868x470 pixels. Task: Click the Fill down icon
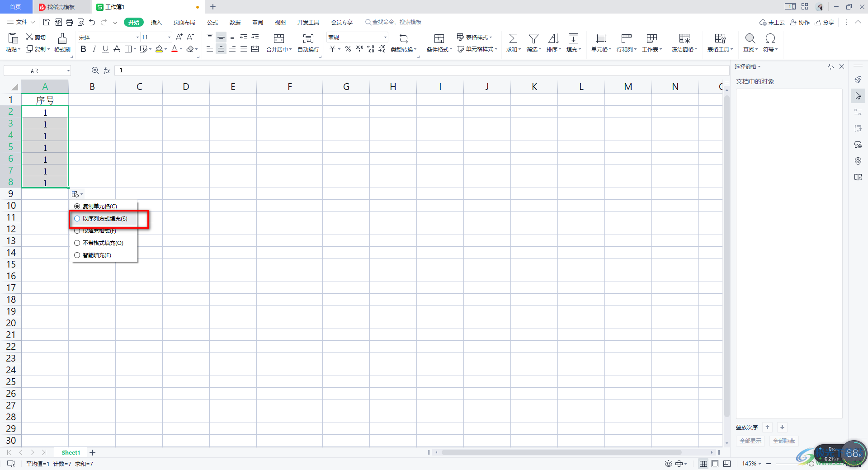[573, 38]
